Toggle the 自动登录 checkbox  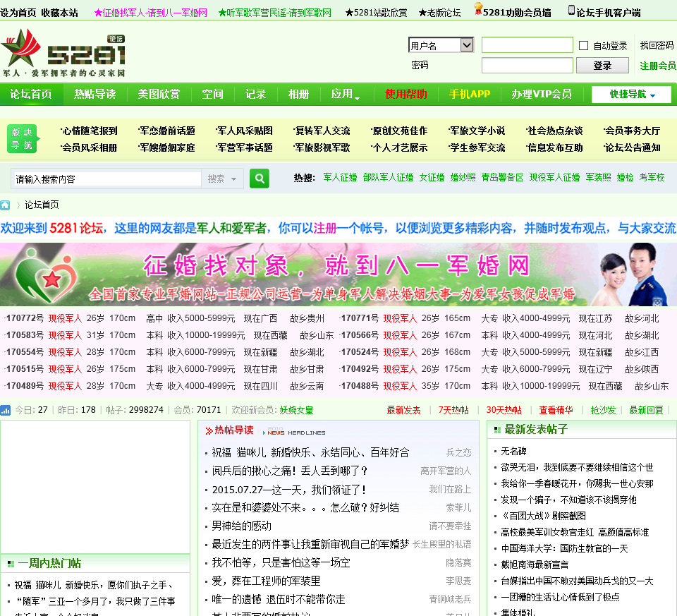[x=583, y=45]
